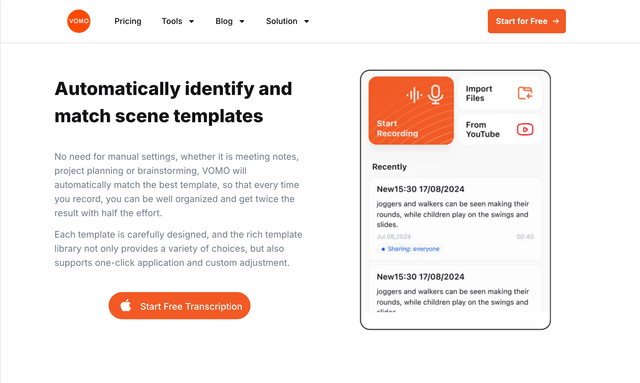Click the 00:40 duration label
The image size is (640, 383).
[x=525, y=237]
